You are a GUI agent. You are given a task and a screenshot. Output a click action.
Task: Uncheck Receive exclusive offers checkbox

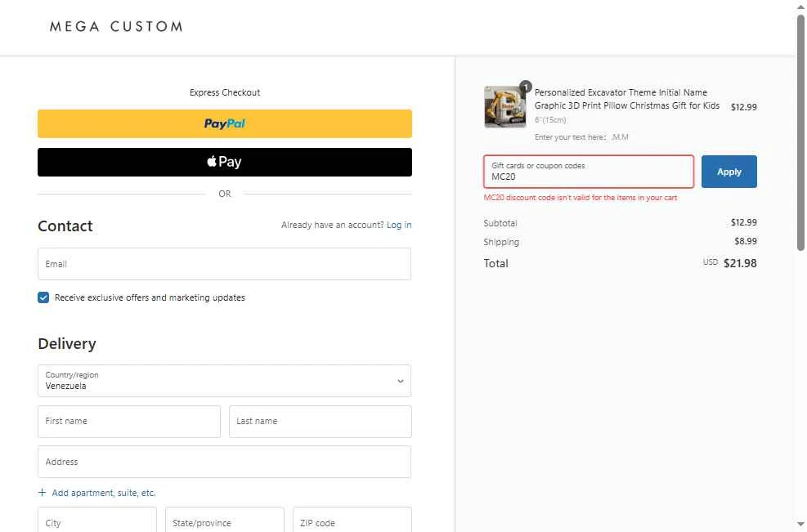coord(43,297)
